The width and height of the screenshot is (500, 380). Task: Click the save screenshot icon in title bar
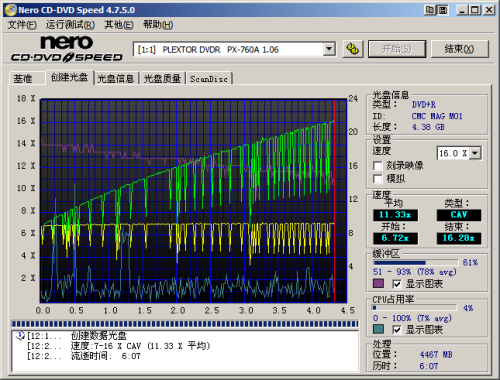point(443,10)
